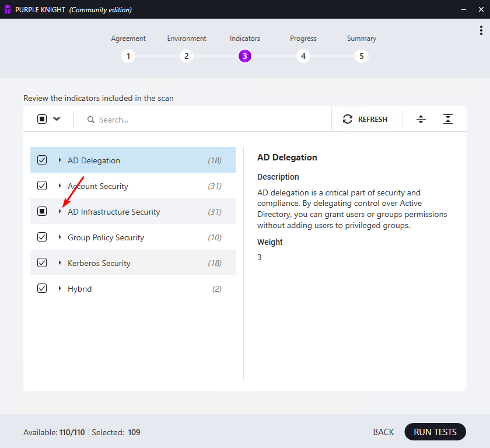Open the select-all dropdown chevron

57,118
